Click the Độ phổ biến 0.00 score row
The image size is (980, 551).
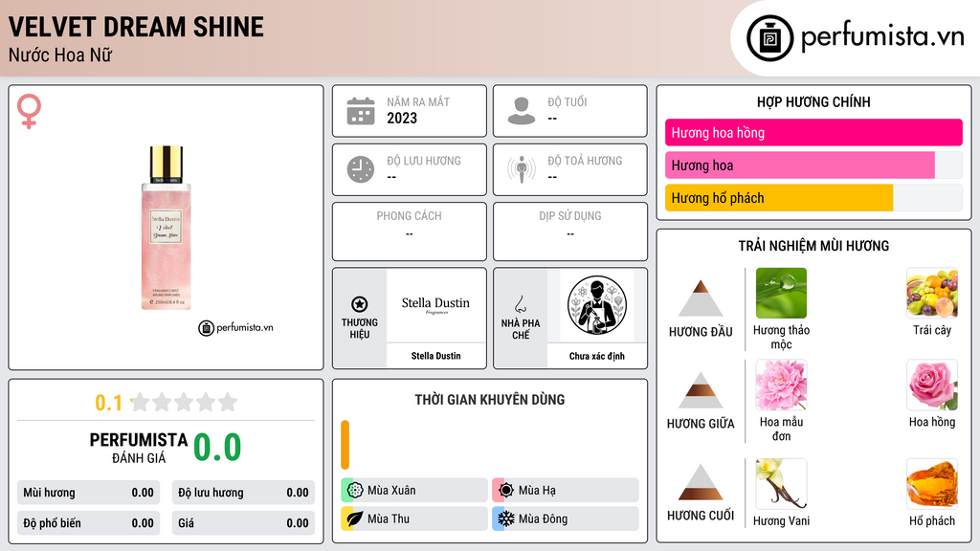88,523
